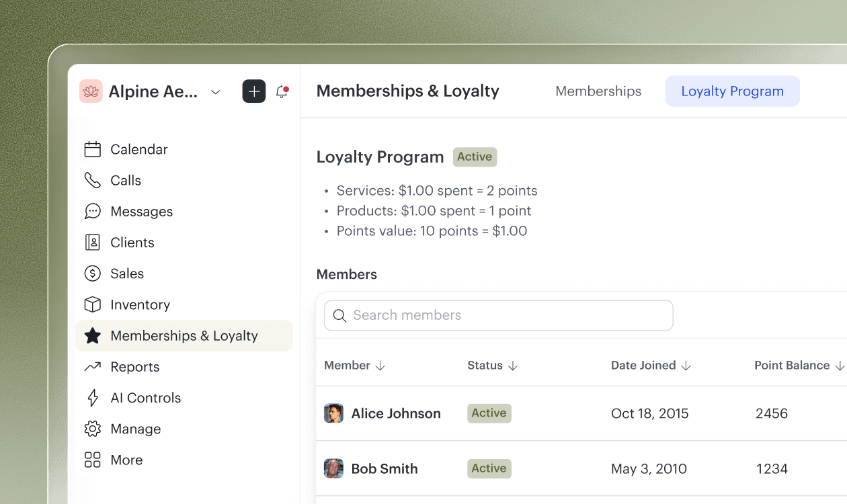This screenshot has height=504, width=847.
Task: Expand the Alpine business name dropdown
Action: click(215, 92)
